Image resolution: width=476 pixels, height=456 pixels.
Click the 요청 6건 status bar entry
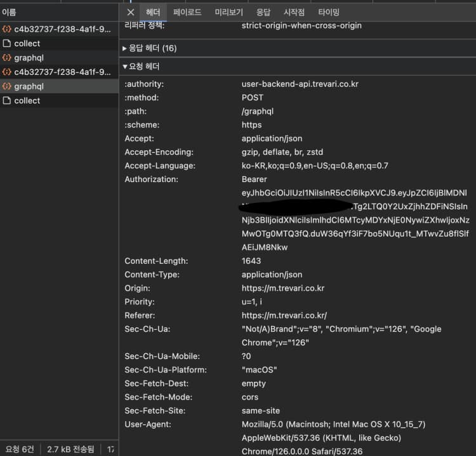[20, 449]
